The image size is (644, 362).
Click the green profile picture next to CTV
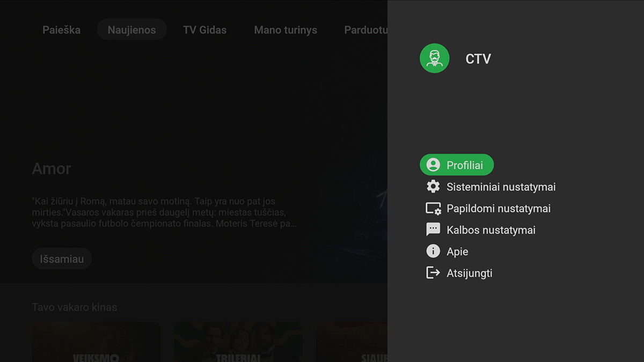click(x=434, y=58)
